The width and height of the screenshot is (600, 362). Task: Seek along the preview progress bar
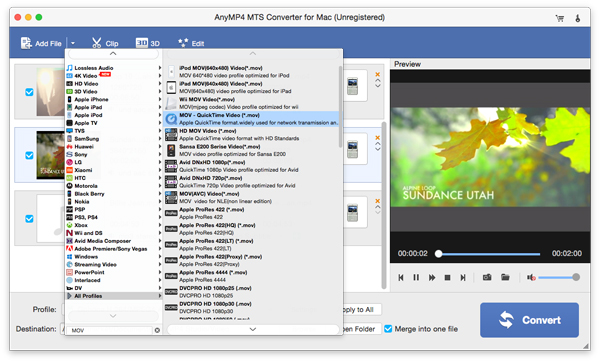(489, 254)
